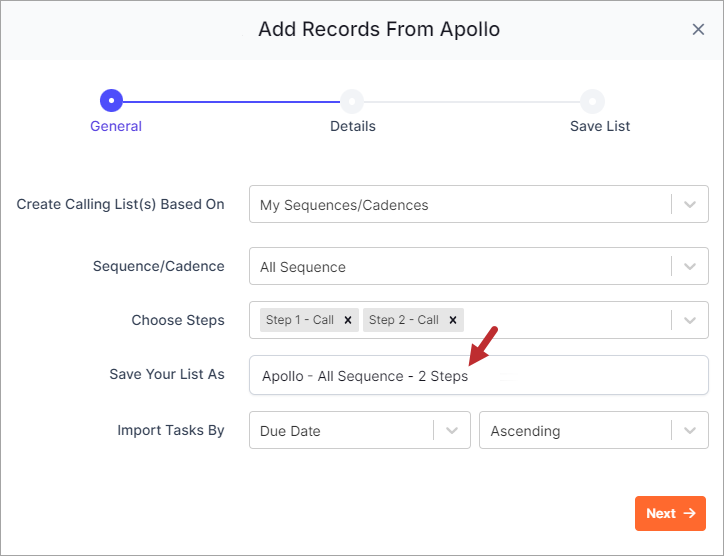The width and height of the screenshot is (724, 556).
Task: Remove the Step 2 - Call tag
Action: (453, 320)
